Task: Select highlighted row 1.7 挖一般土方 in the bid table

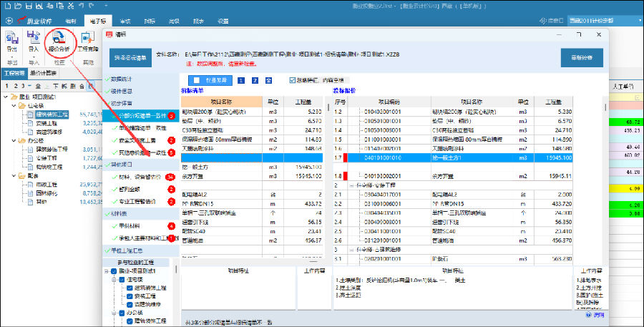Action: (x=465, y=156)
